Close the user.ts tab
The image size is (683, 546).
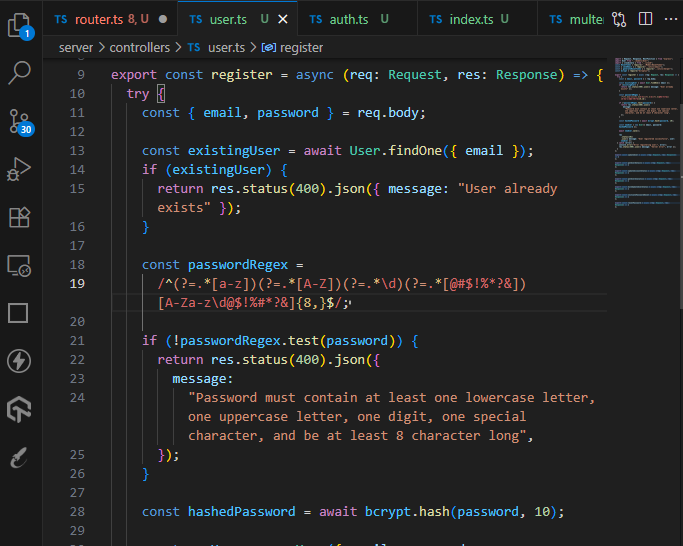click(283, 19)
